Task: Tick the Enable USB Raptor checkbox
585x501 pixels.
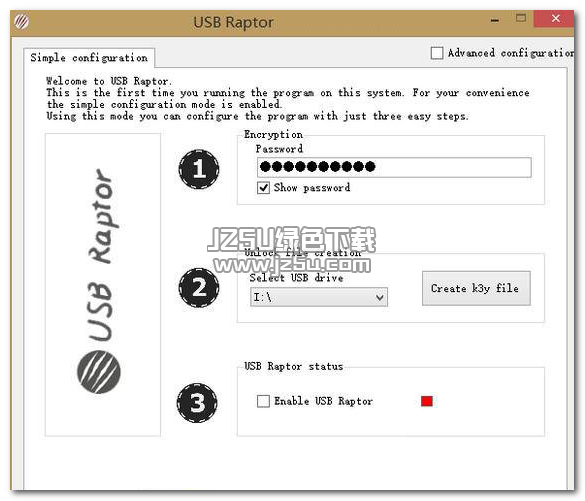Action: coord(263,401)
